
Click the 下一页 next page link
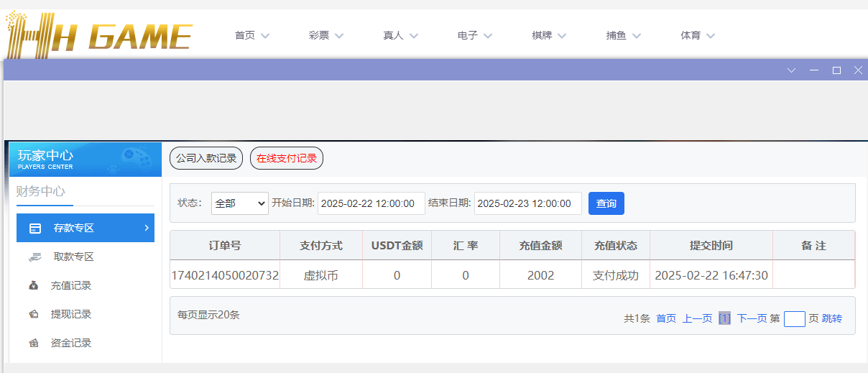tap(752, 318)
